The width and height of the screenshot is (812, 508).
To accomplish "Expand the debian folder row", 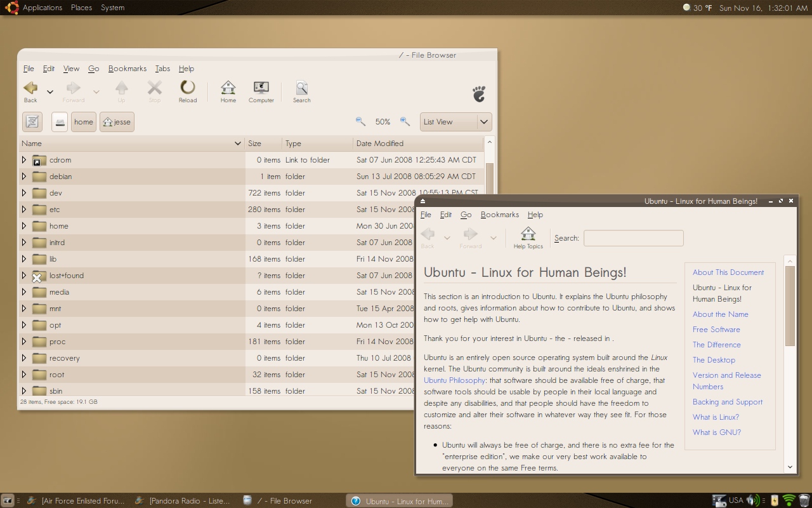I will [x=24, y=177].
